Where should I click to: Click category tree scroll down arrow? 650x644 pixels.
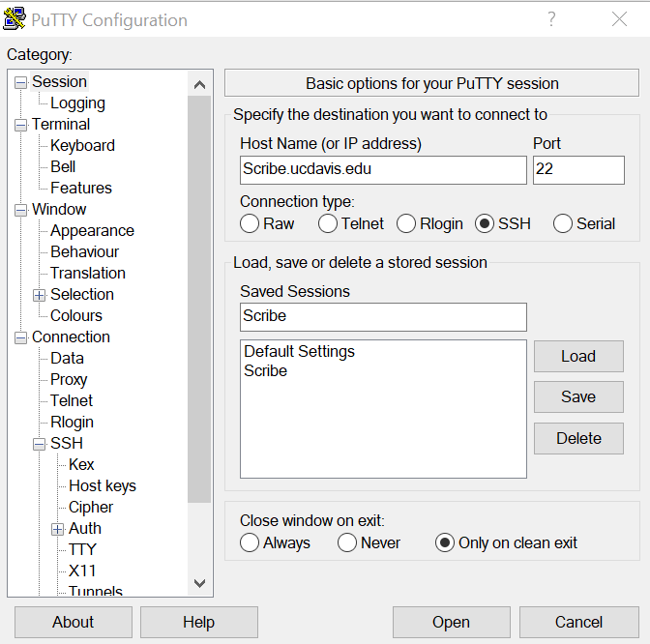199,583
